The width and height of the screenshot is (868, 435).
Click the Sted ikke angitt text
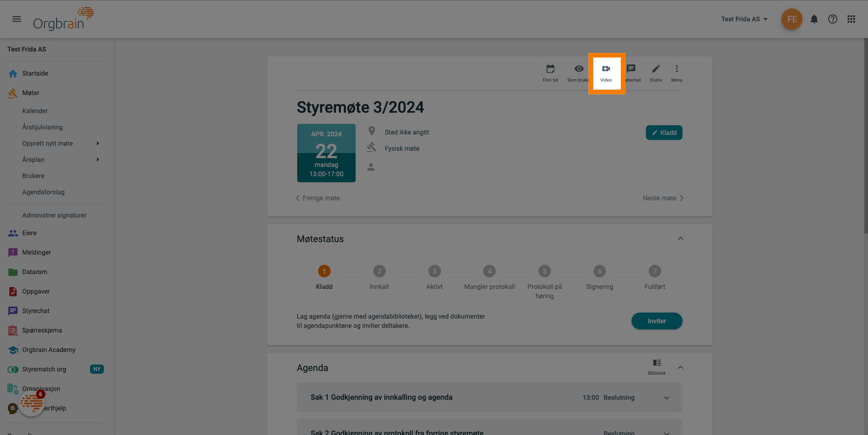[x=407, y=132]
